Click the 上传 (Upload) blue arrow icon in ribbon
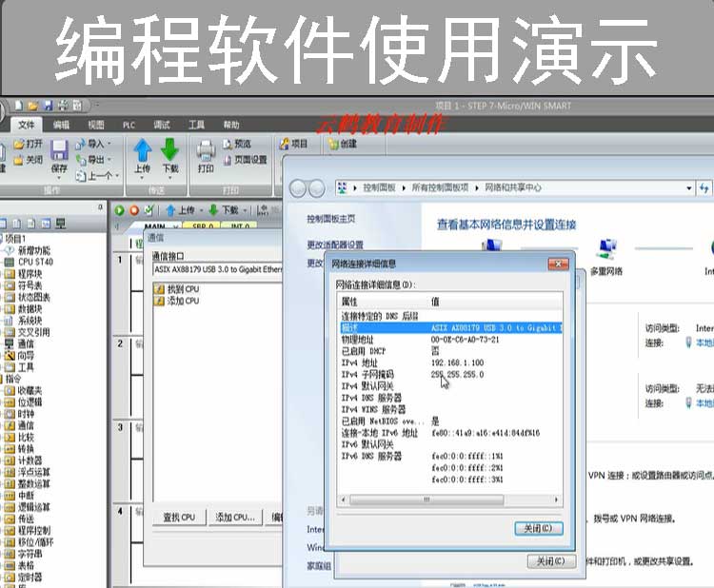714x588 pixels. [x=143, y=150]
